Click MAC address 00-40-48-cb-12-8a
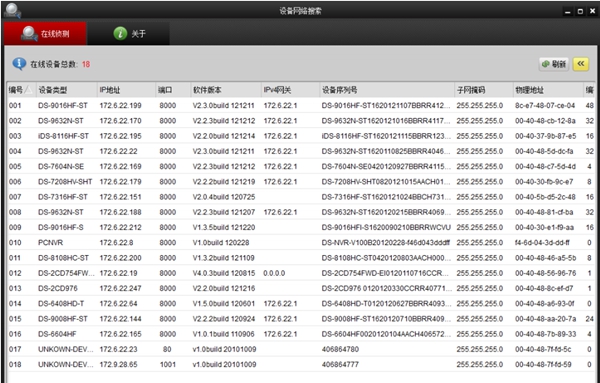Image resolution: width=600 pixels, height=383 pixels. pos(545,121)
